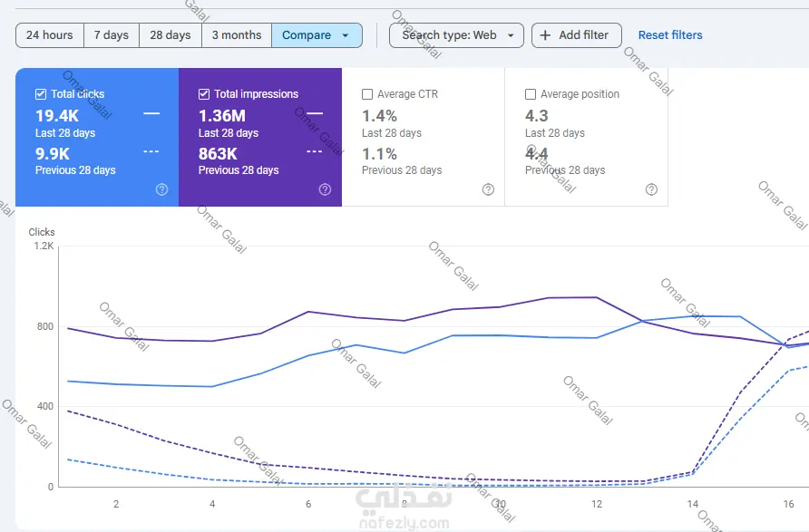
Task: Open help icon on Total impressions card
Action: (x=325, y=189)
